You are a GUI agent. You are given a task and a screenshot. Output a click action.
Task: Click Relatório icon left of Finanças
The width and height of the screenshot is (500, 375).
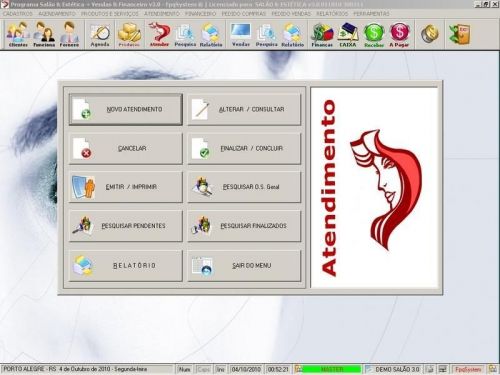(292, 34)
